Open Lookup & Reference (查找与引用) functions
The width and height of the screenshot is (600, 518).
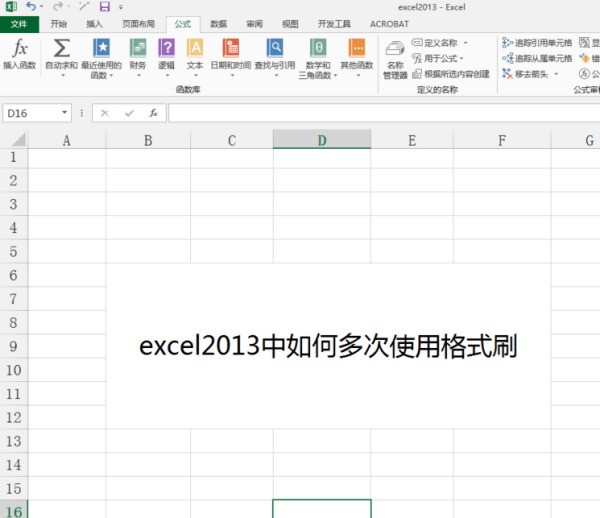coord(274,50)
